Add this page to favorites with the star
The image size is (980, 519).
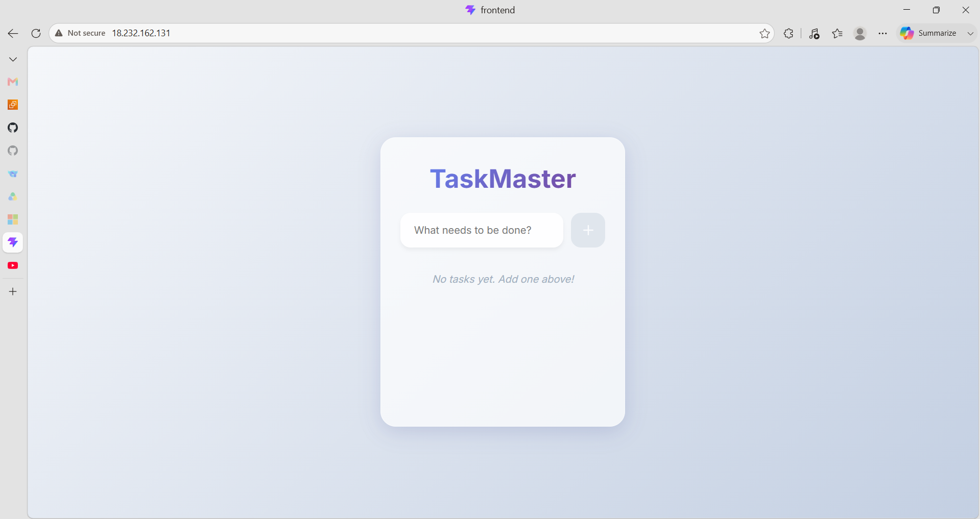[x=764, y=33]
